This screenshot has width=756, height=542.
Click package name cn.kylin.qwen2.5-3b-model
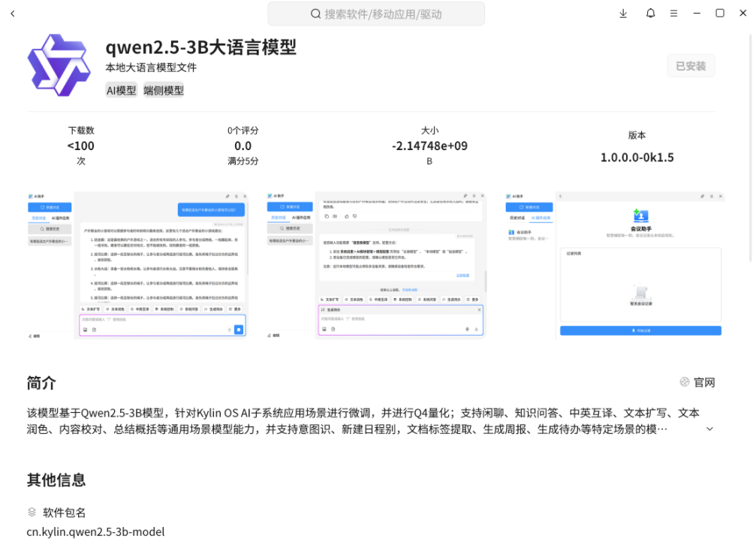pos(95,531)
